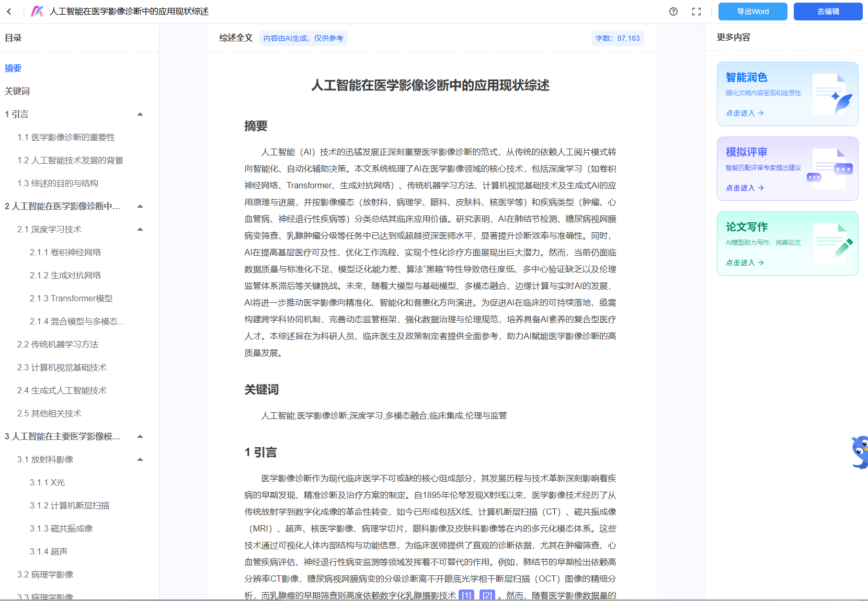Select 2.3 计算机视觉基础技术 outline item

click(x=62, y=367)
